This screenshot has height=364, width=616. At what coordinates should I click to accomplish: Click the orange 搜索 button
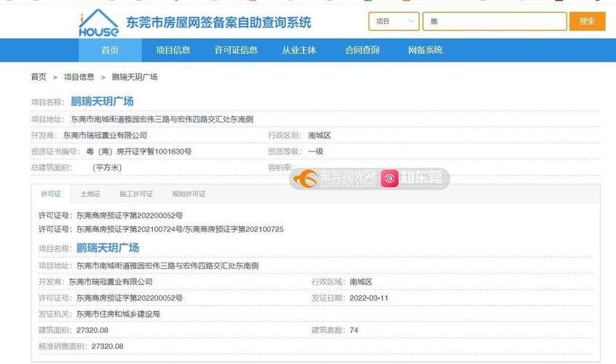[588, 21]
